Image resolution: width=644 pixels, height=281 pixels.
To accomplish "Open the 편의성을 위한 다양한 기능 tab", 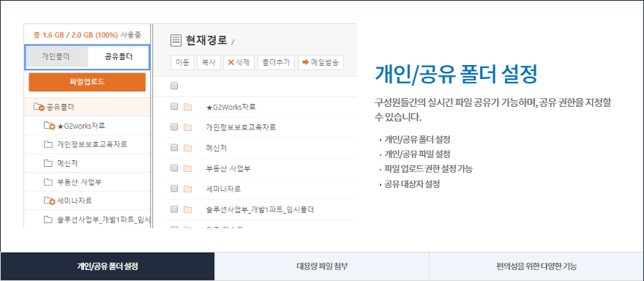I will [x=536, y=266].
